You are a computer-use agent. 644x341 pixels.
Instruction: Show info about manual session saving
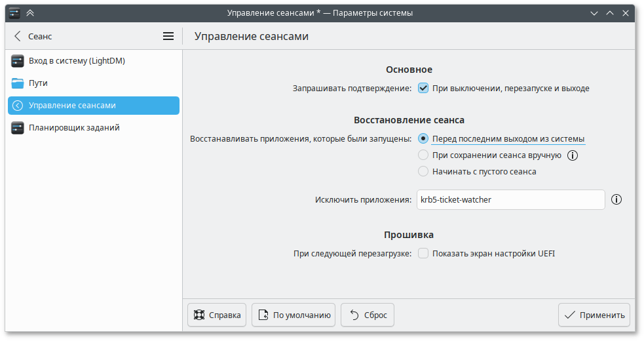click(x=573, y=155)
